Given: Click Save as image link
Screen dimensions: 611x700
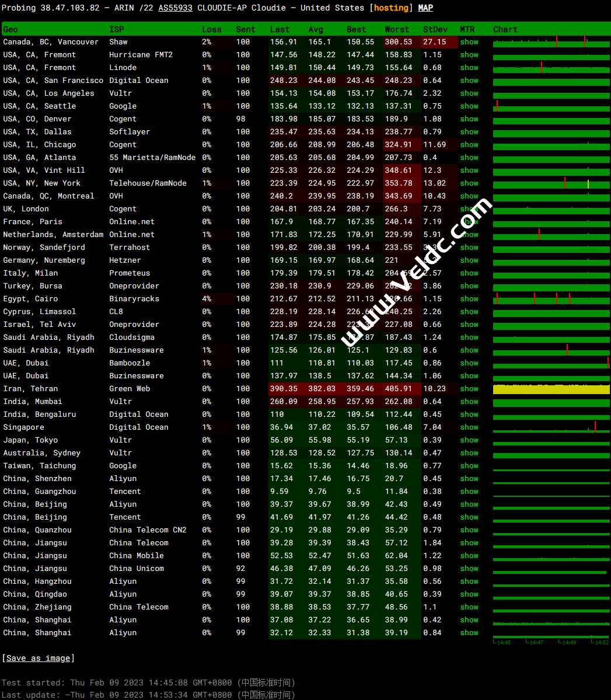Looking at the screenshot, I should coord(38,658).
